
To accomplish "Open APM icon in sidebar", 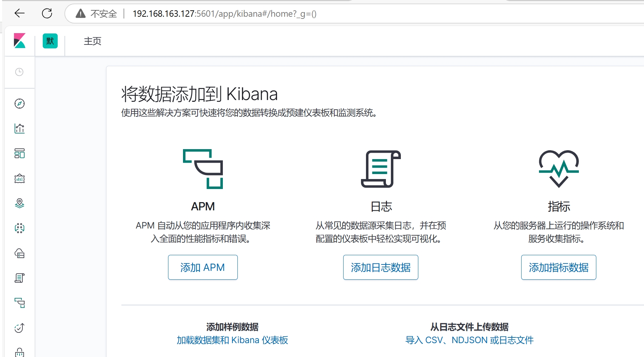I will (x=20, y=303).
